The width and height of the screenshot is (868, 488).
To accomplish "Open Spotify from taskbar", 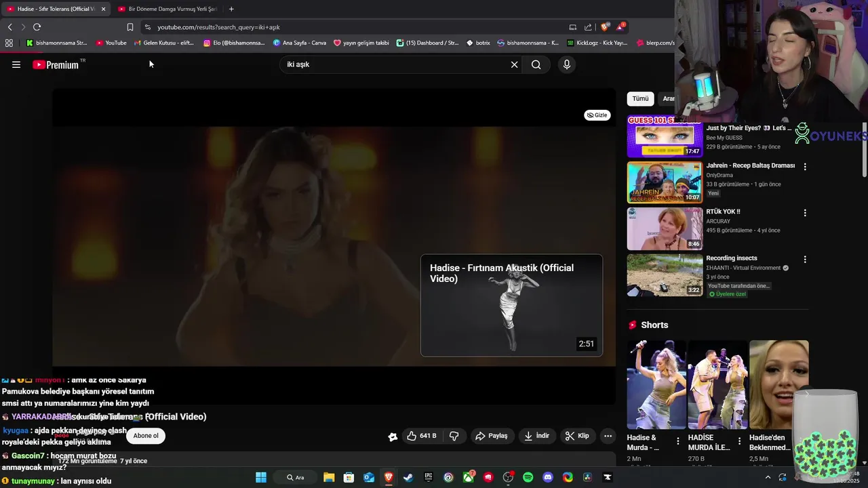I will [x=528, y=477].
